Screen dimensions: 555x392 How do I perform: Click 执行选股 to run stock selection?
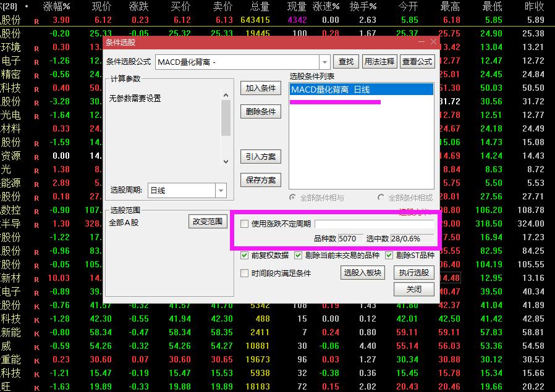click(413, 272)
